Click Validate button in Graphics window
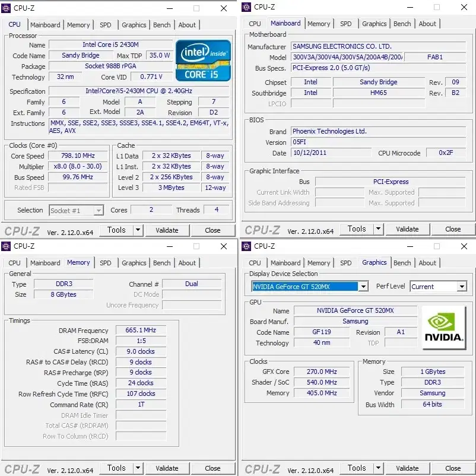 (x=407, y=468)
